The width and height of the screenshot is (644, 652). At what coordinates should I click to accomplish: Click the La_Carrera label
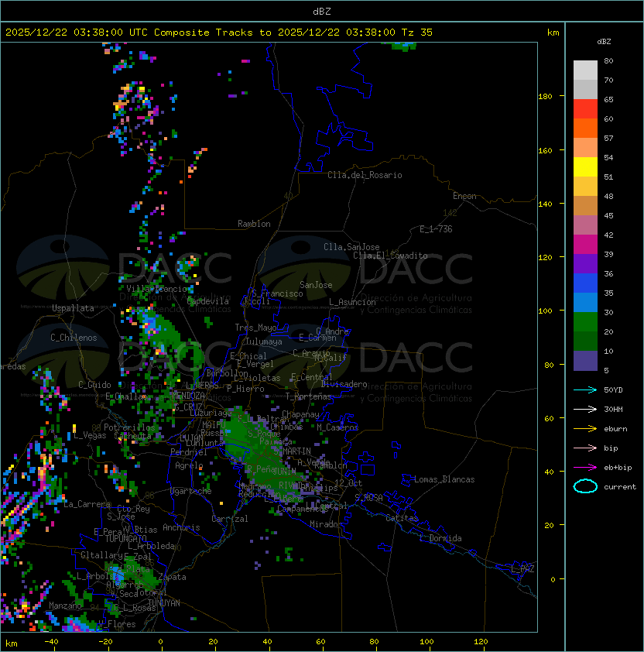(x=87, y=504)
